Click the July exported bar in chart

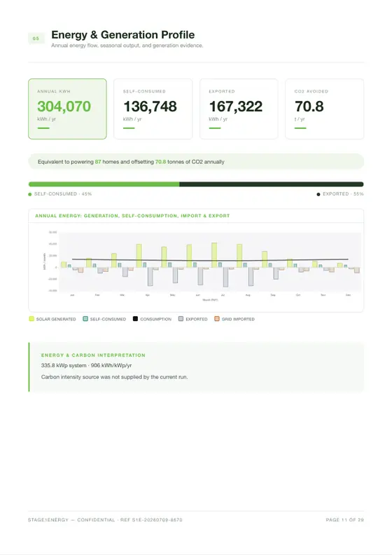point(225,277)
